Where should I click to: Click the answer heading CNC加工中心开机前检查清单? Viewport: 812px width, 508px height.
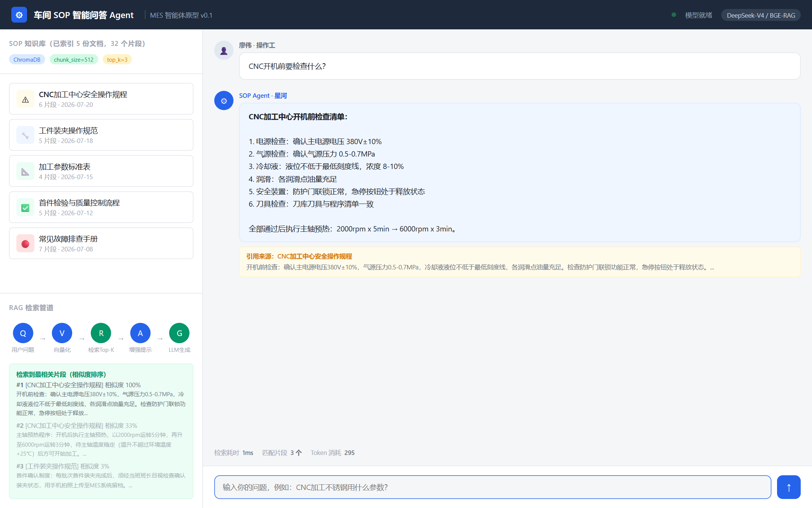click(298, 117)
